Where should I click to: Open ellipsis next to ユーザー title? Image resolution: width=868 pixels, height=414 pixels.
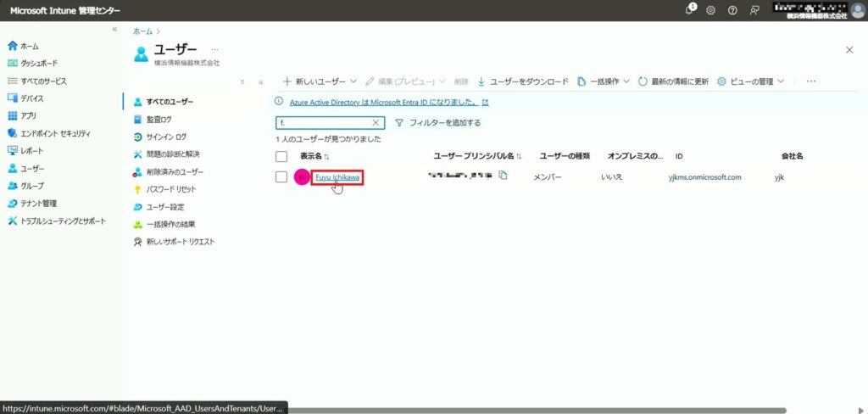pyautogui.click(x=214, y=49)
